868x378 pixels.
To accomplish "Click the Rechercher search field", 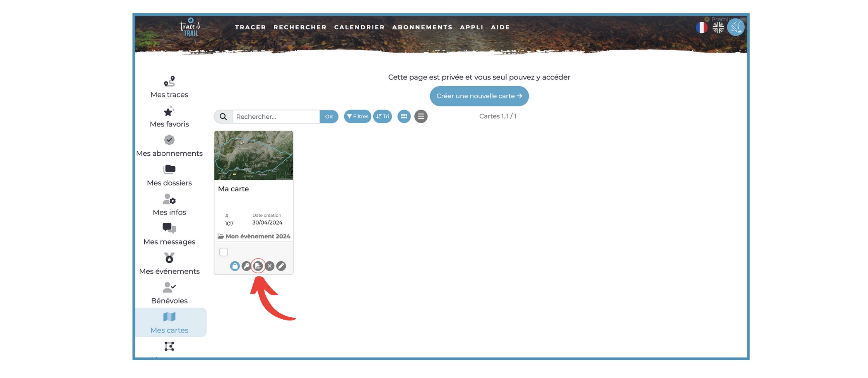I will (276, 117).
